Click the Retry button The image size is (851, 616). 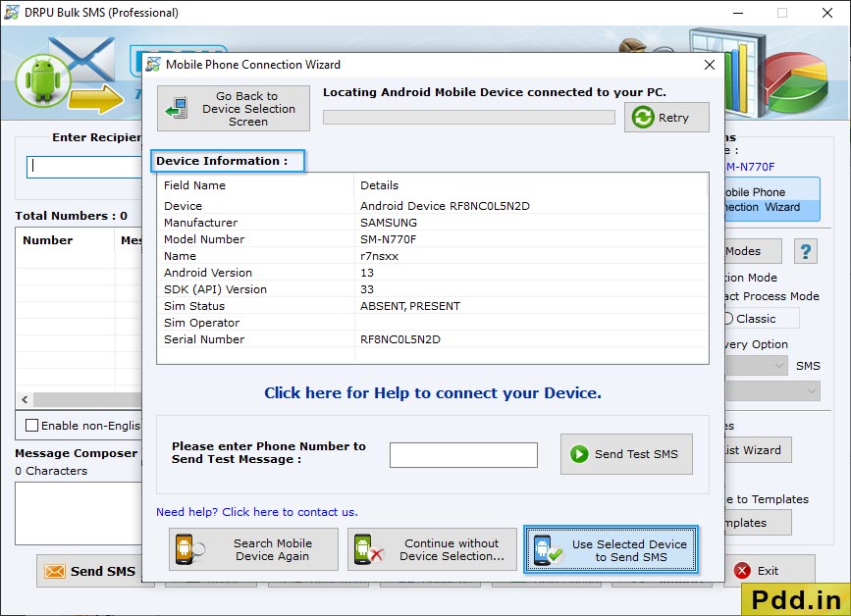click(x=666, y=117)
